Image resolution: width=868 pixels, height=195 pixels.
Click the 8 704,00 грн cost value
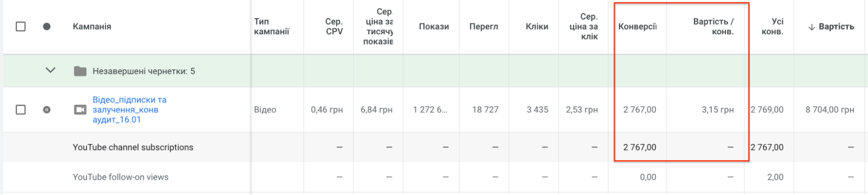pyautogui.click(x=829, y=110)
